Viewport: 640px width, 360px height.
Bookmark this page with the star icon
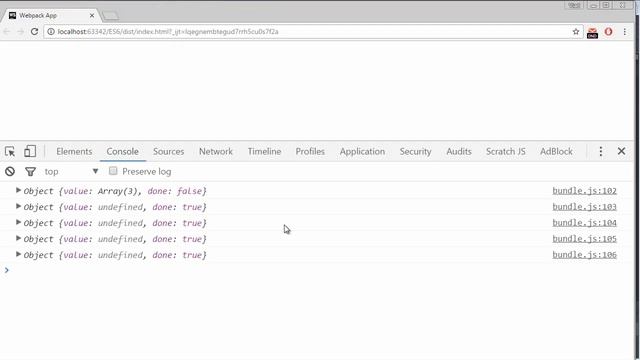(x=576, y=31)
